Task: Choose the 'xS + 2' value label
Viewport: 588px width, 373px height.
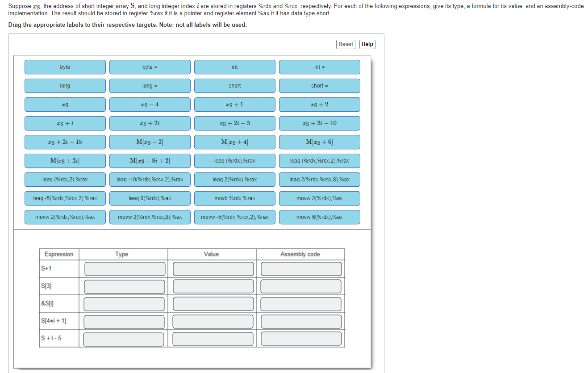Action: pyautogui.click(x=320, y=105)
